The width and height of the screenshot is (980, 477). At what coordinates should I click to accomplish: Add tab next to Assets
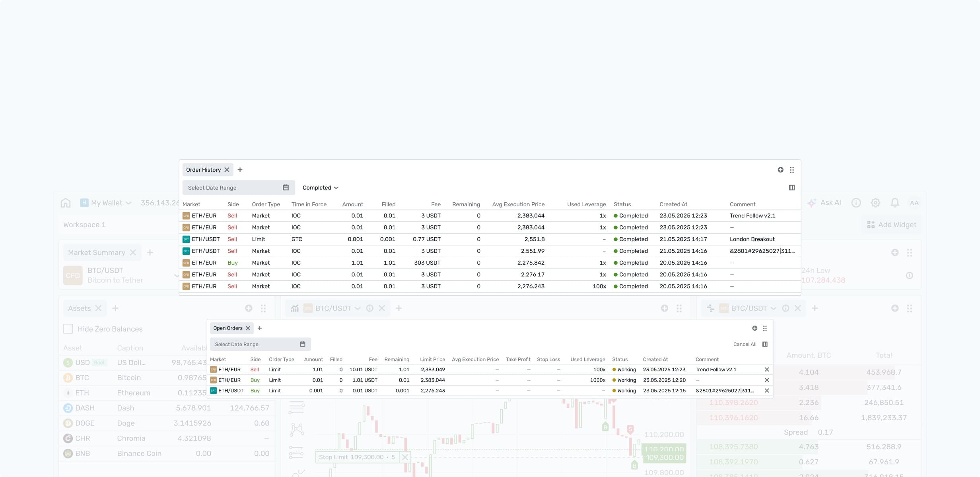pyautogui.click(x=115, y=308)
